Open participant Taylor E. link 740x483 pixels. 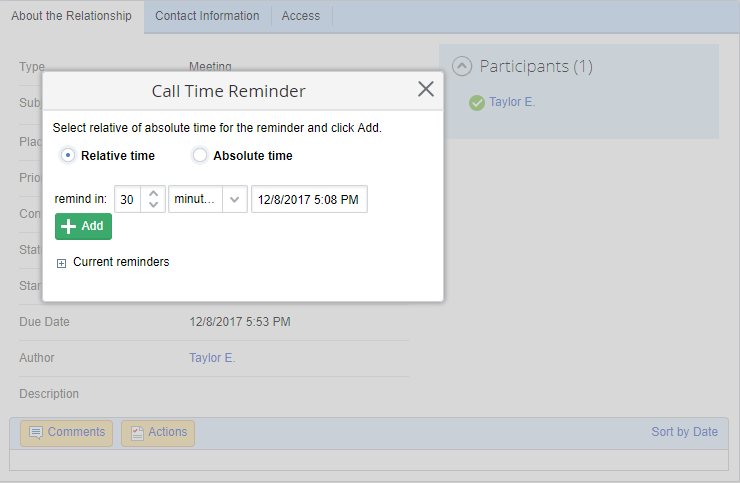coord(512,102)
